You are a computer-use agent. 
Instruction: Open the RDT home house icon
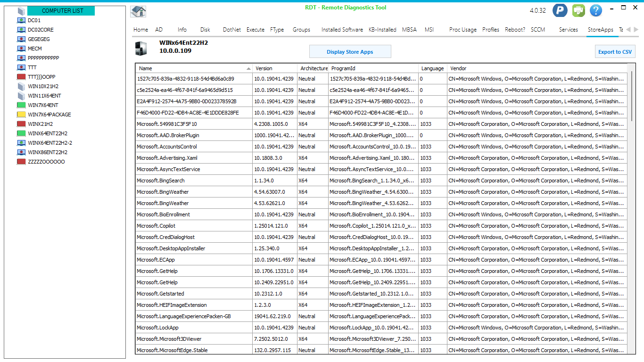(x=138, y=11)
